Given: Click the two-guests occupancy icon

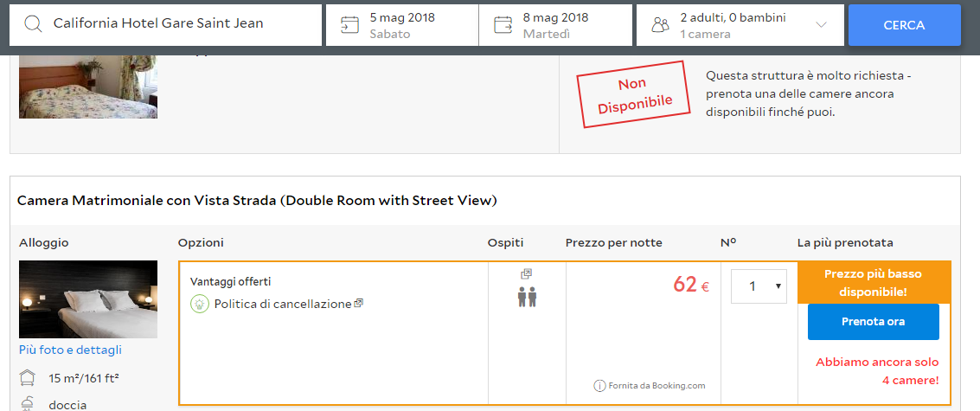Looking at the screenshot, I should point(527,297).
